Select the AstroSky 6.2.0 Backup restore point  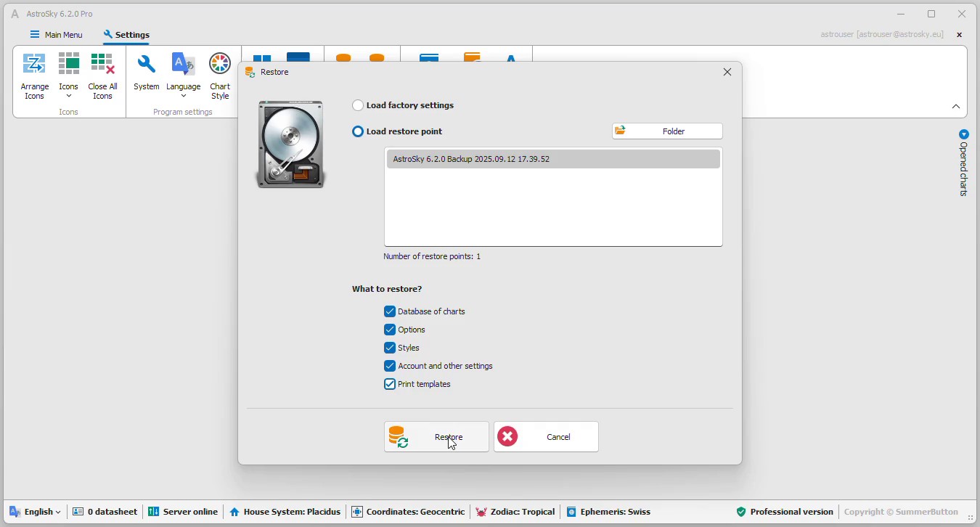[553, 159]
